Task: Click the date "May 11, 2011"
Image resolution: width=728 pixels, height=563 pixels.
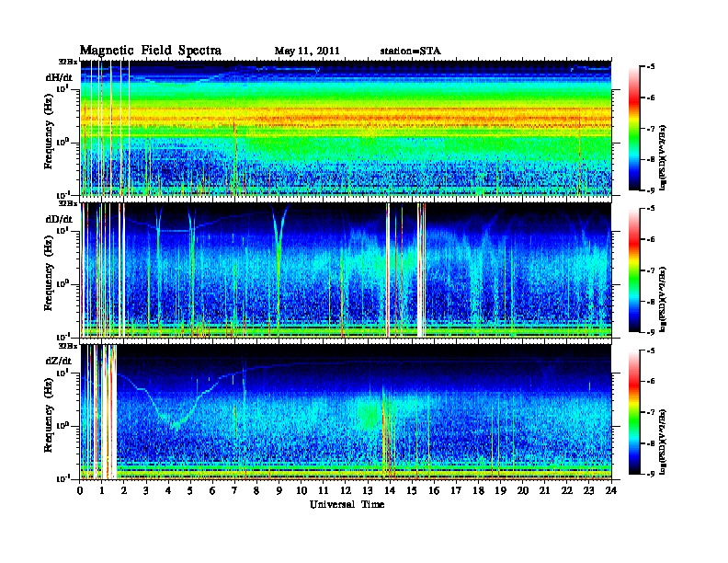Action: click(x=307, y=52)
